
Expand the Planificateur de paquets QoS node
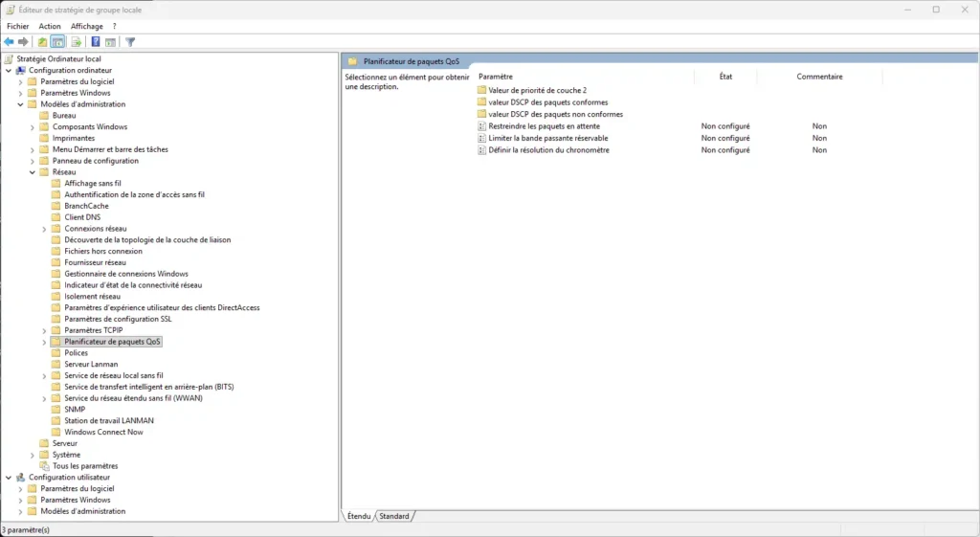click(44, 342)
